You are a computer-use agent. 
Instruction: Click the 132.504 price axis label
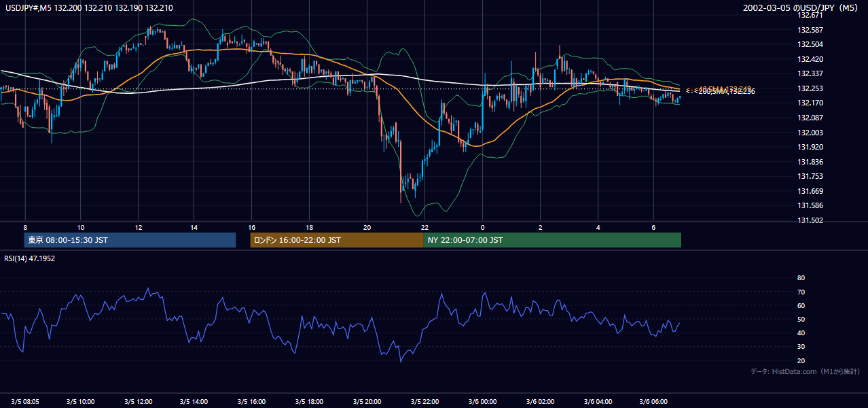(x=810, y=45)
